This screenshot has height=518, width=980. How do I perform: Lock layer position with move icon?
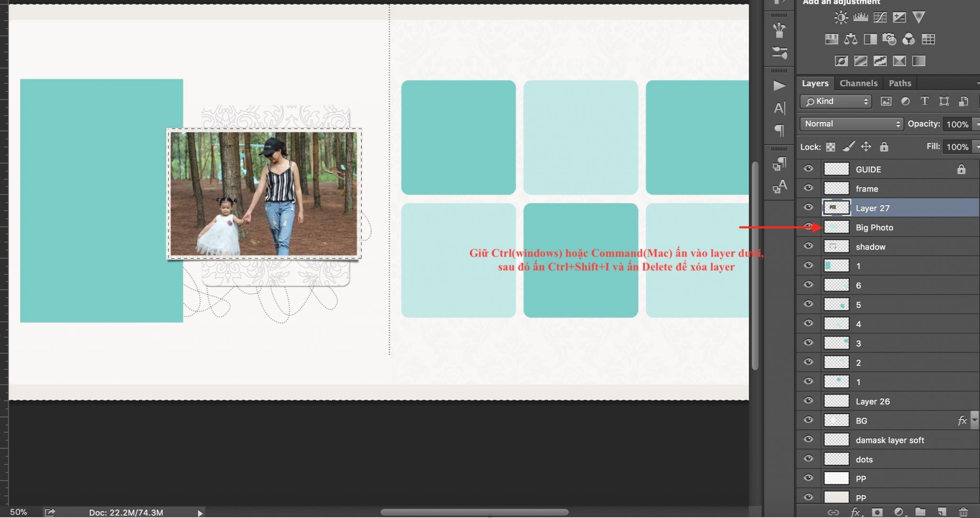[866, 147]
